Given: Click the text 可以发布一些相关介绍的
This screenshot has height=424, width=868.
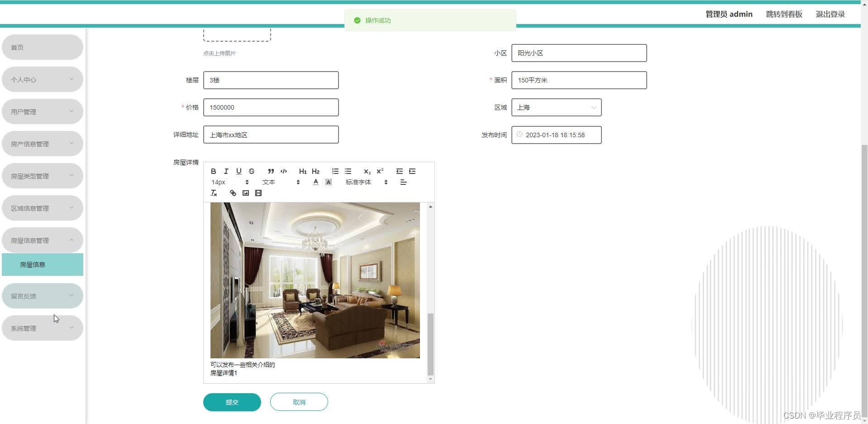Looking at the screenshot, I should (x=243, y=364).
